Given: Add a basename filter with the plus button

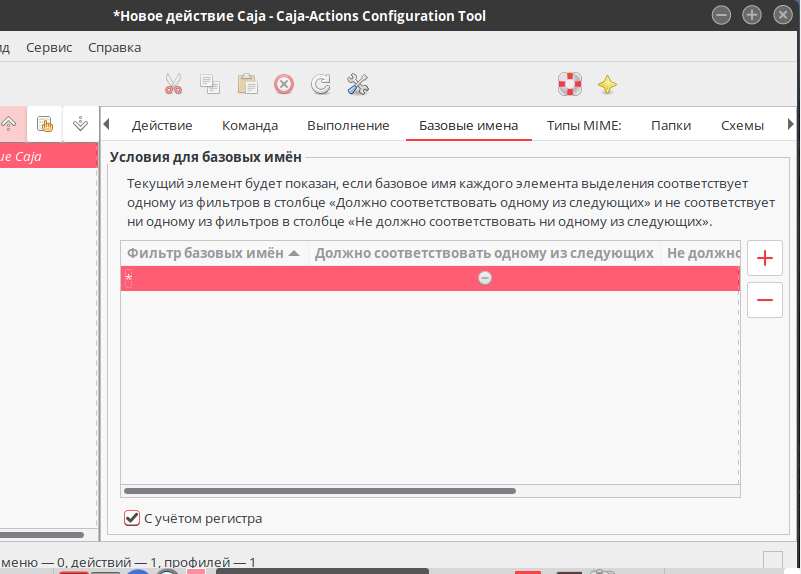Looking at the screenshot, I should coord(765,258).
